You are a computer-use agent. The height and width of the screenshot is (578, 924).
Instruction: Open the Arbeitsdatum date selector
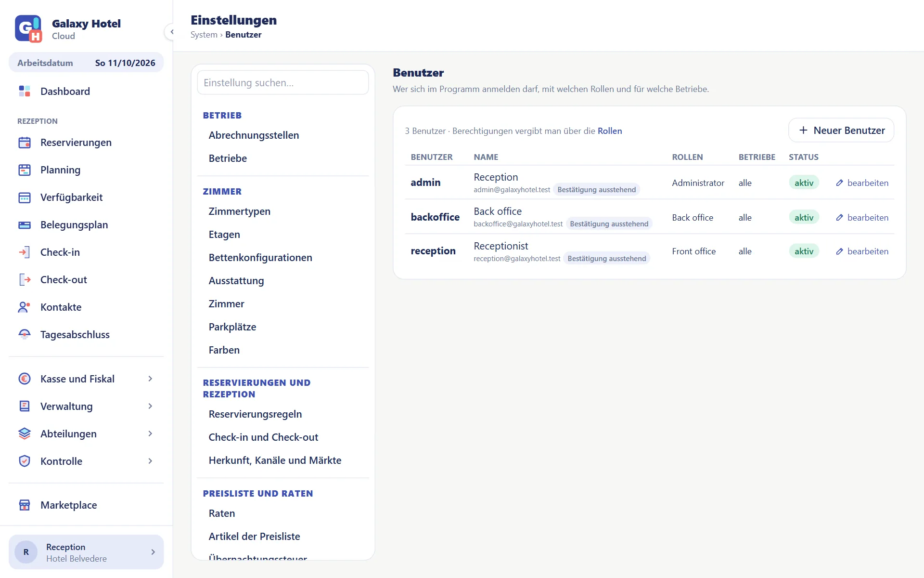86,63
